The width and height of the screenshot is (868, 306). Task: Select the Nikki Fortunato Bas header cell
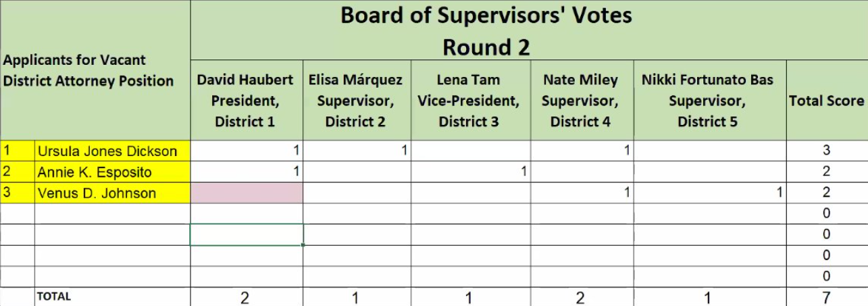click(707, 101)
